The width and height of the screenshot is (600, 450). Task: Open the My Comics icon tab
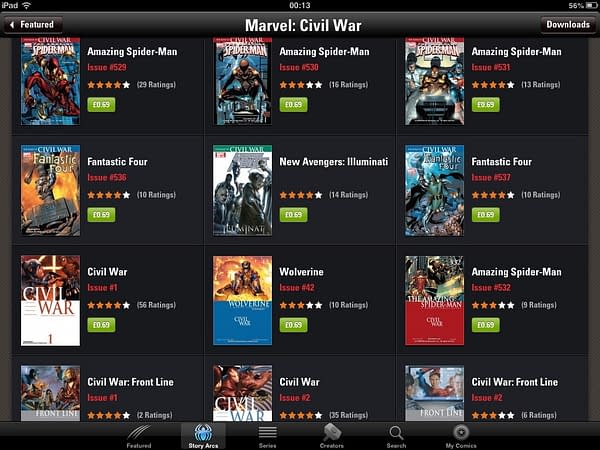[461, 437]
